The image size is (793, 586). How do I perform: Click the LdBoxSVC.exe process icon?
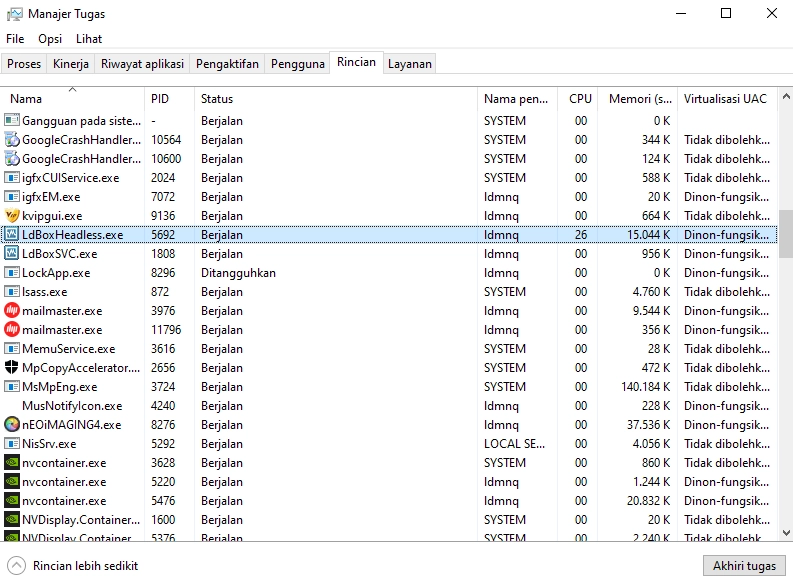pyautogui.click(x=12, y=254)
